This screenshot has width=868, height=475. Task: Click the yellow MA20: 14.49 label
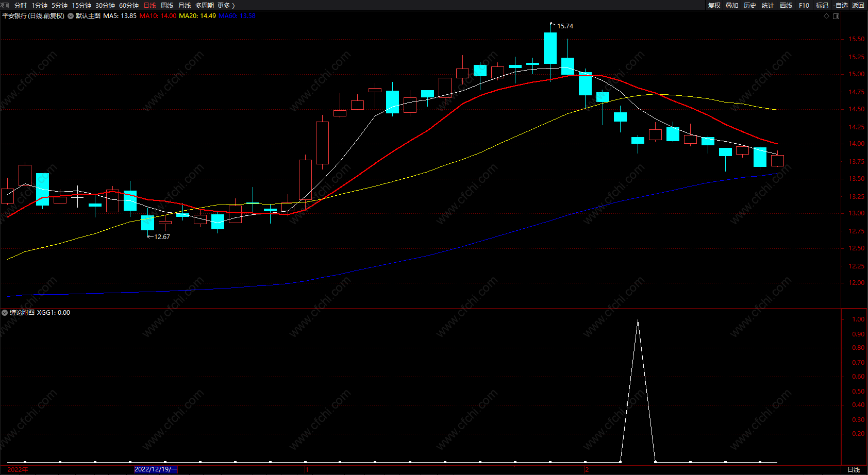(197, 16)
